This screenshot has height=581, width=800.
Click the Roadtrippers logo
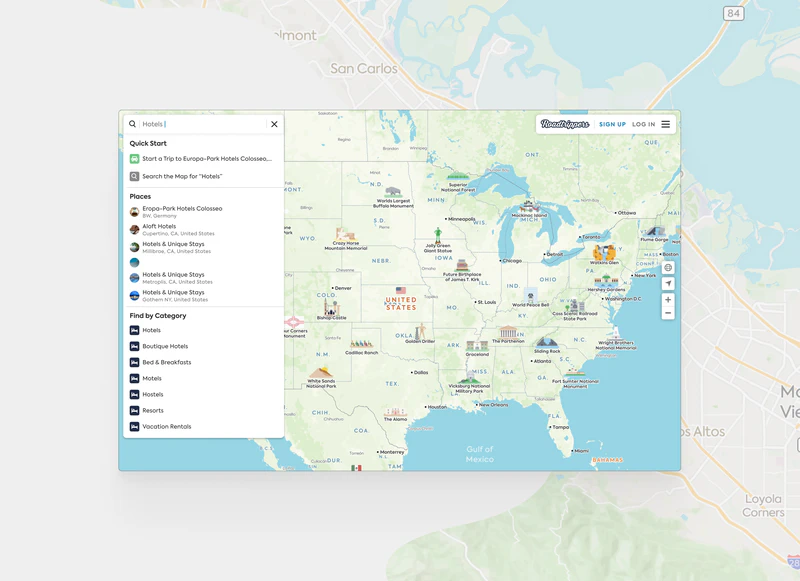(x=565, y=124)
